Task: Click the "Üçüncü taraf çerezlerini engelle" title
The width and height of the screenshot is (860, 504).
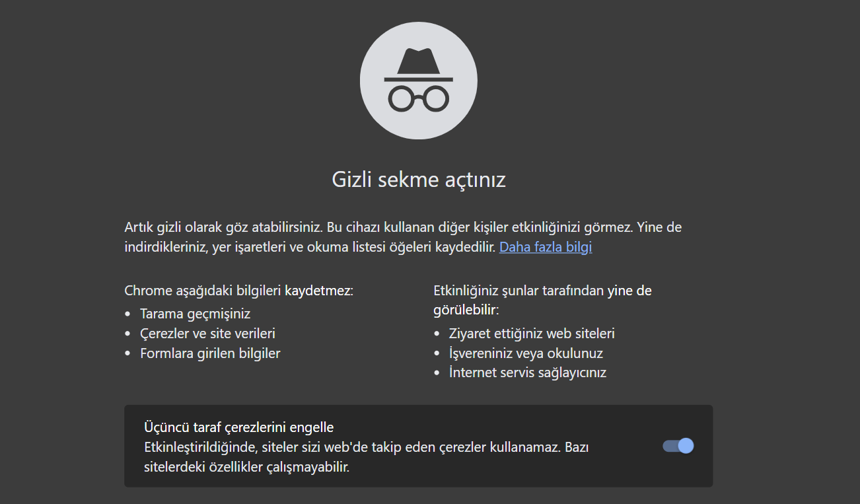Action: click(x=239, y=427)
